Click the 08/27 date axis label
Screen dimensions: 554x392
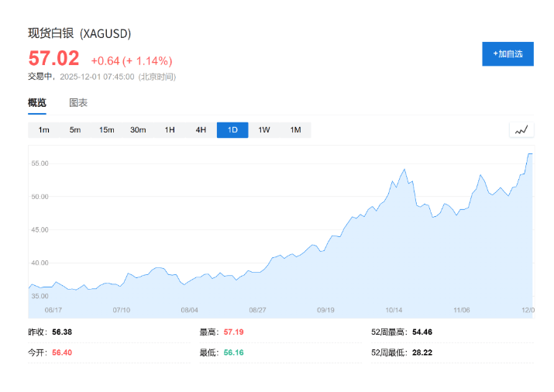pos(258,309)
